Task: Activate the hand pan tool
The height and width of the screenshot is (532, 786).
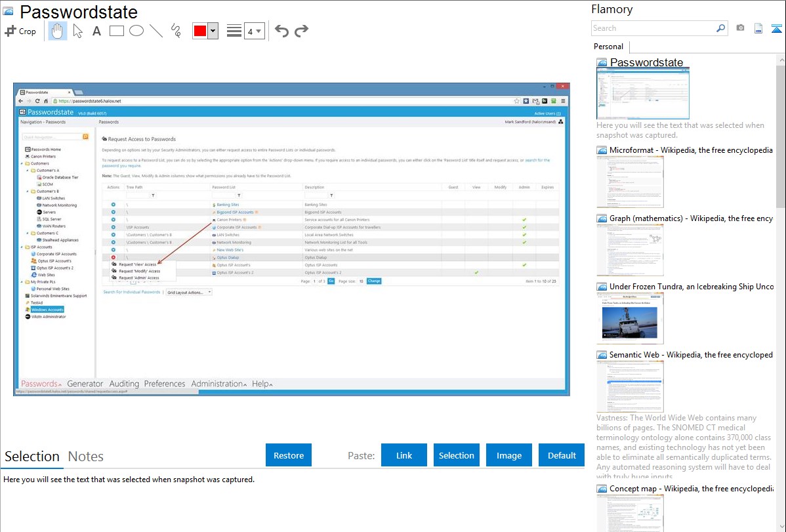Action: point(58,31)
